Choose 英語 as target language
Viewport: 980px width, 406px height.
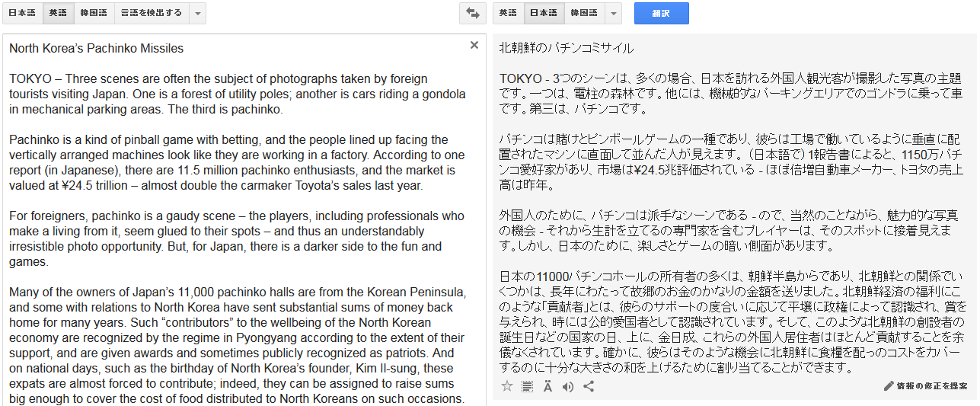(508, 13)
